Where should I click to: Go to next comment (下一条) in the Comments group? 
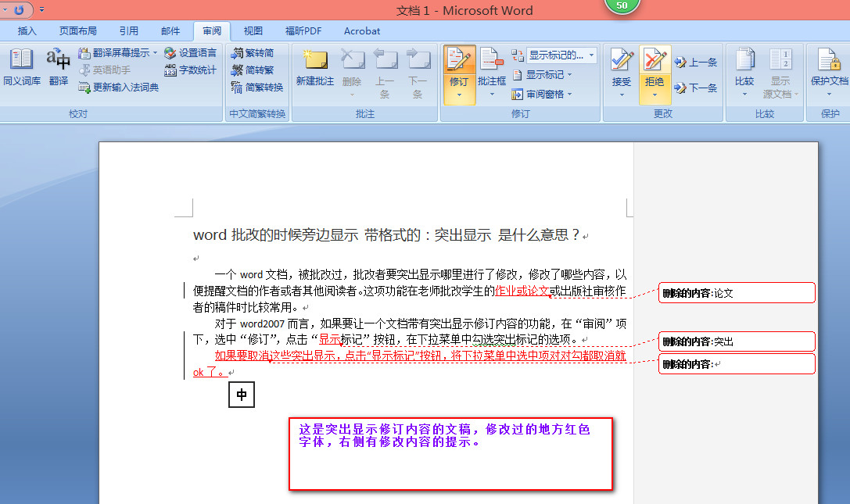pyautogui.click(x=418, y=73)
